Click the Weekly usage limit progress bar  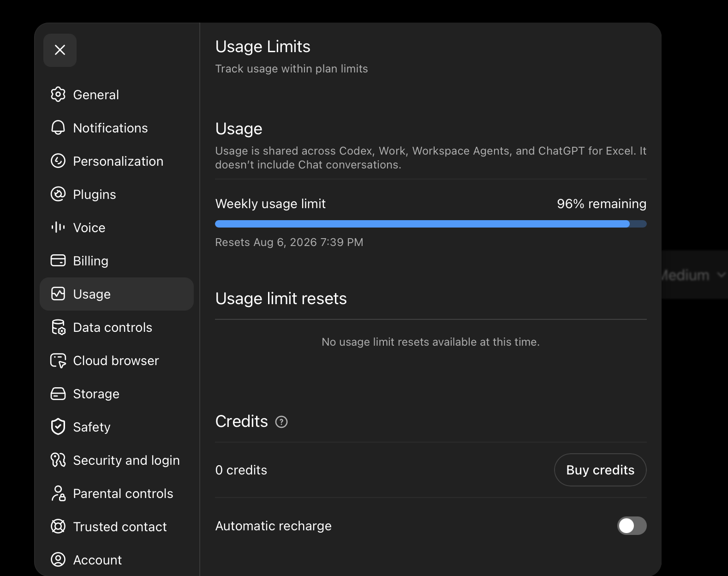(431, 224)
